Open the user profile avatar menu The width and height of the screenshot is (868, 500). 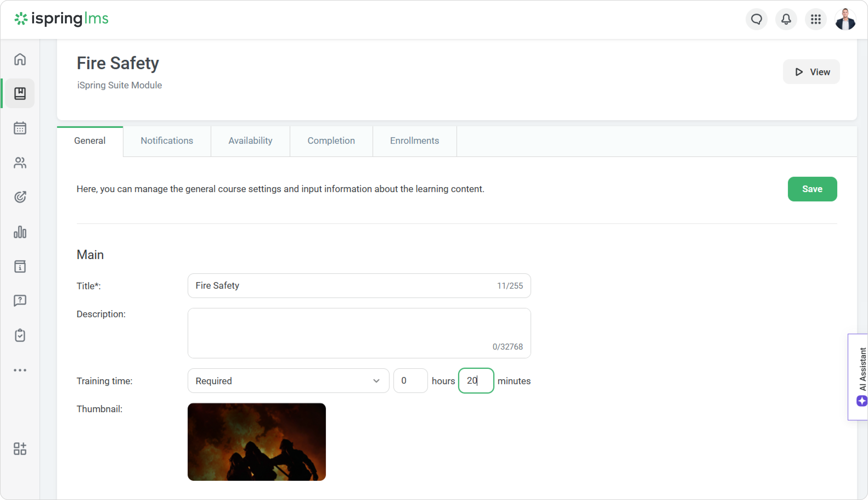(x=845, y=19)
